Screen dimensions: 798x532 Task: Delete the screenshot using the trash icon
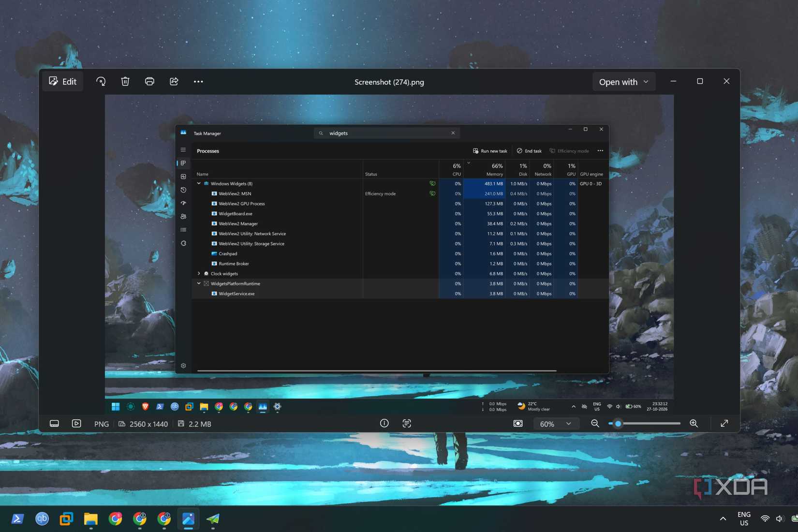(125, 82)
